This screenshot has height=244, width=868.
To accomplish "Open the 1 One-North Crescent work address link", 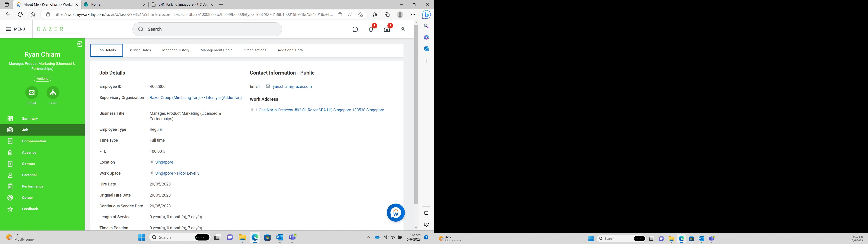I will pos(320,110).
